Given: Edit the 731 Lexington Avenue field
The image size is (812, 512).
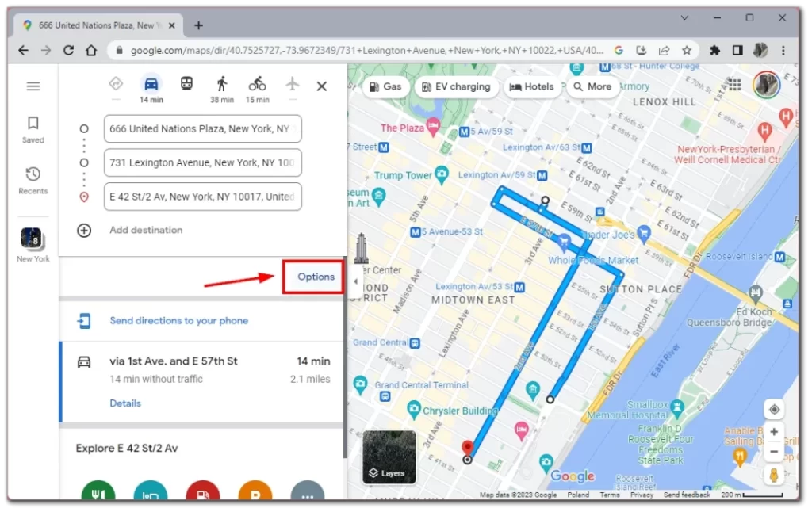Looking at the screenshot, I should point(202,162).
